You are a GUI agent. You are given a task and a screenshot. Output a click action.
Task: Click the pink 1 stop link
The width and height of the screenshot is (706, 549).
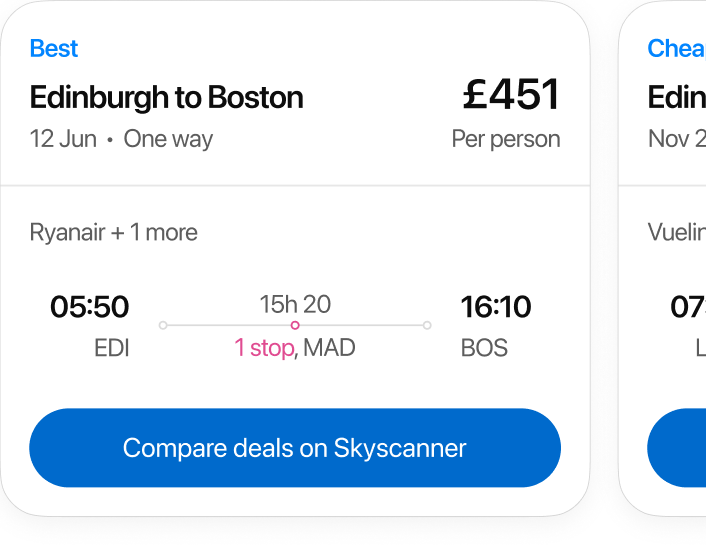click(264, 348)
